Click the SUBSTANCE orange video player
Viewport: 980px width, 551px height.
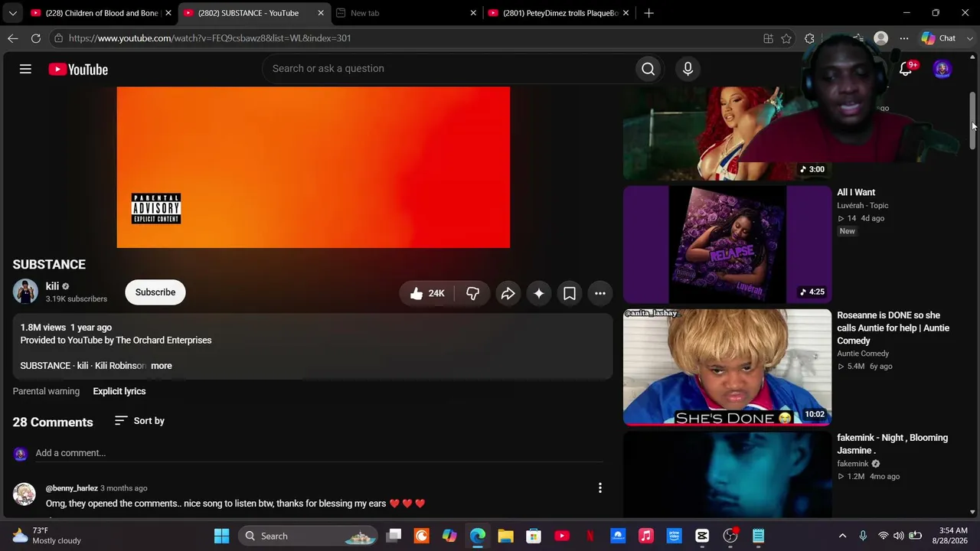click(313, 168)
